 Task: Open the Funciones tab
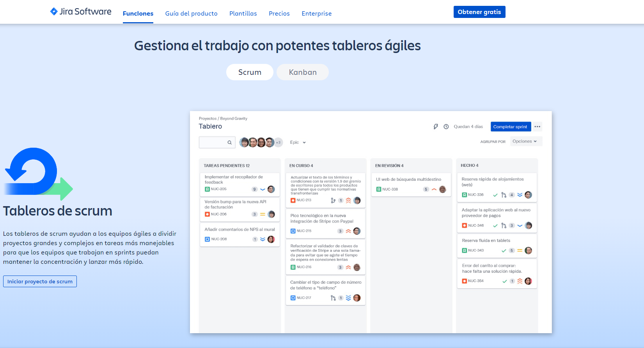pyautogui.click(x=138, y=13)
